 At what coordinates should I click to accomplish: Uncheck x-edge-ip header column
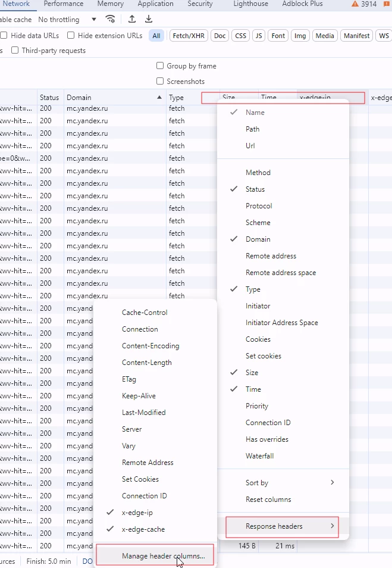(x=155, y=513)
